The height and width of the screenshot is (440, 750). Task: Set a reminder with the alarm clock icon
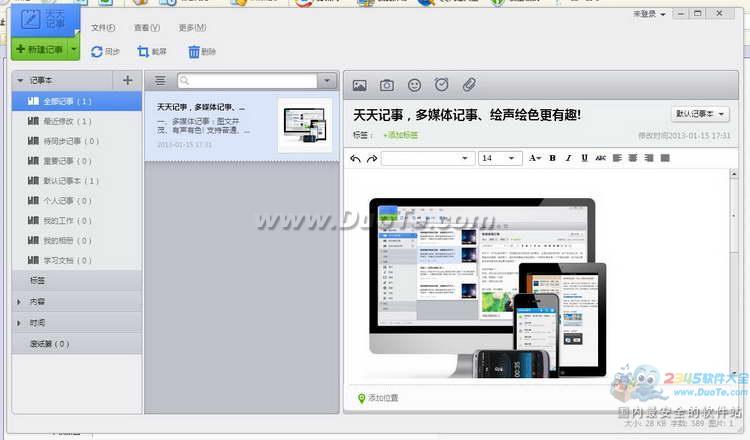point(441,85)
